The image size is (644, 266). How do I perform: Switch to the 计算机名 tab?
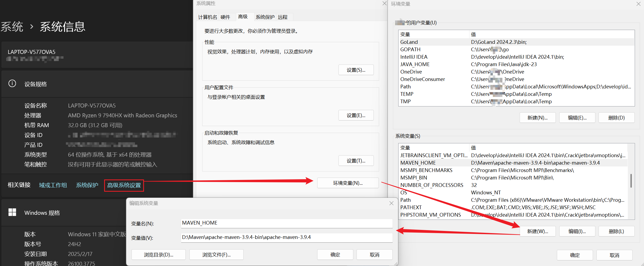click(207, 17)
